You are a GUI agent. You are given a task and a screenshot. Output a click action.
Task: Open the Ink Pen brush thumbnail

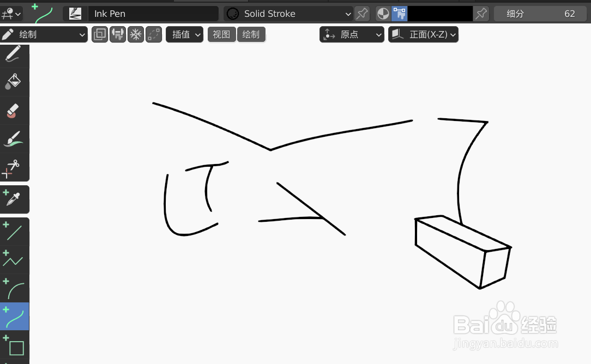coord(75,14)
